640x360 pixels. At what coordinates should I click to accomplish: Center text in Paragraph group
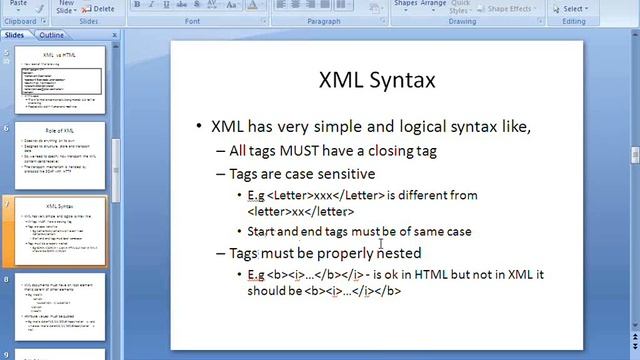pos(296,4)
